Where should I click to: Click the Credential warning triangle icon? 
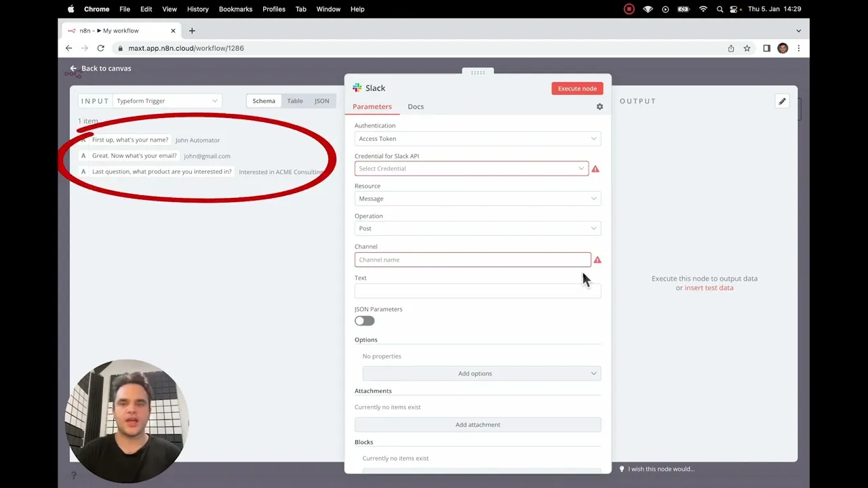595,169
